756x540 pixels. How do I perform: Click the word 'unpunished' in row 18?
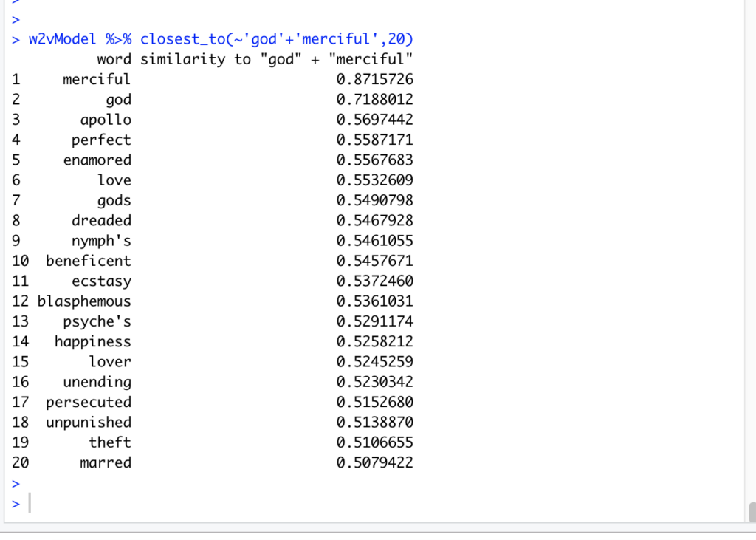88,423
